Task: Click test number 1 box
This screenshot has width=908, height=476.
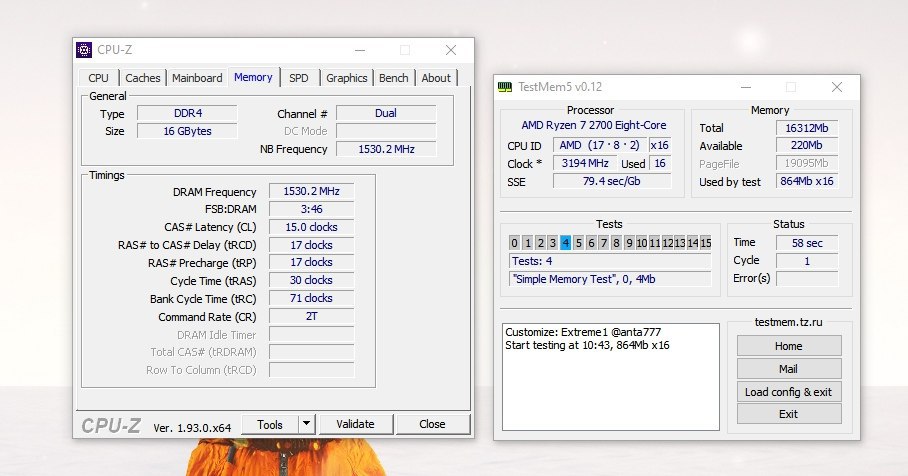Action: (528, 243)
